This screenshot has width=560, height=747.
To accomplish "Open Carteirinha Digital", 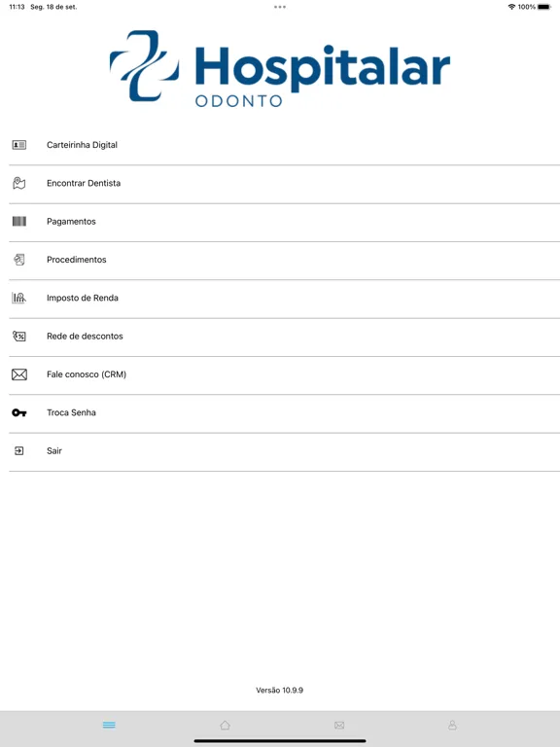I will (284, 145).
